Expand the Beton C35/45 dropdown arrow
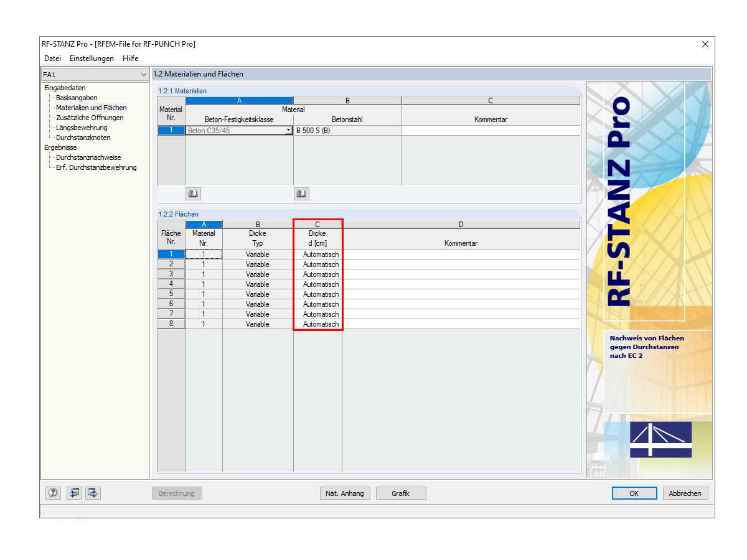The height and width of the screenshot is (560, 747). (x=289, y=131)
